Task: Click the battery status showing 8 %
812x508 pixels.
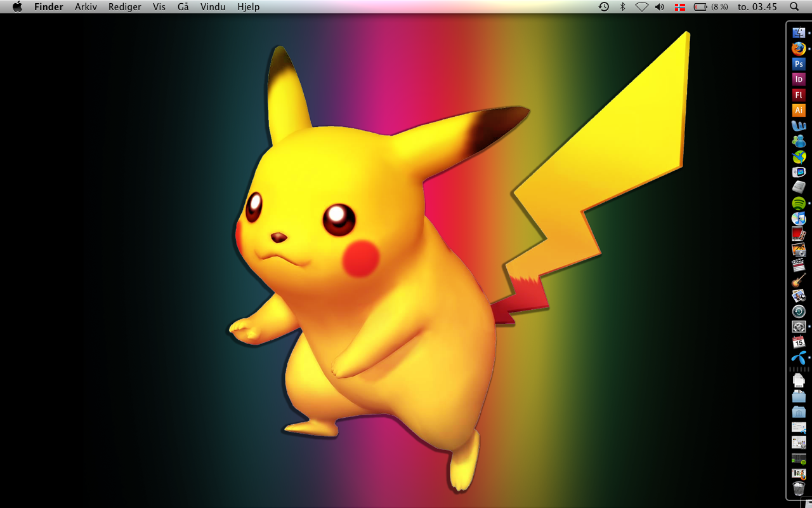Action: 711,7
